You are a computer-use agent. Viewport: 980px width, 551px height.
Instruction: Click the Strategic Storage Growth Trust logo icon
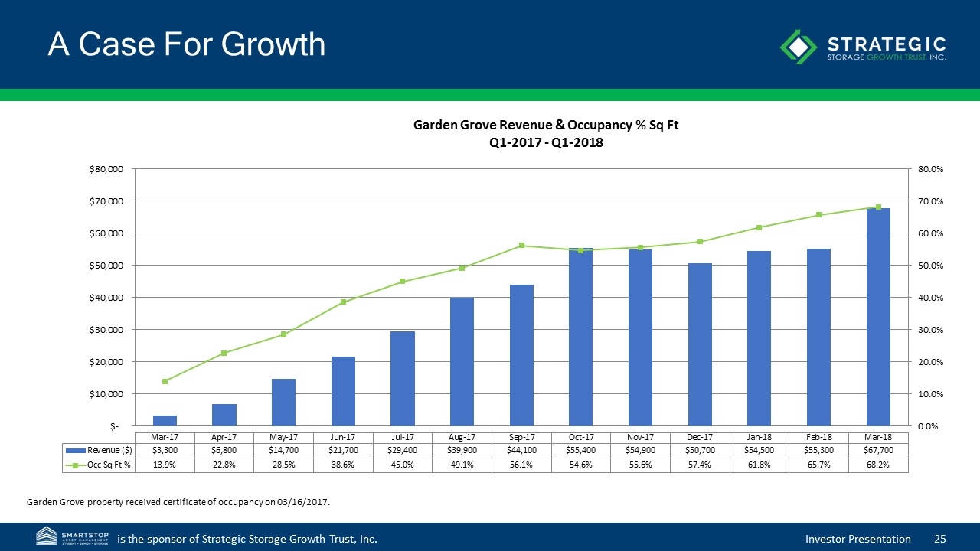(799, 46)
